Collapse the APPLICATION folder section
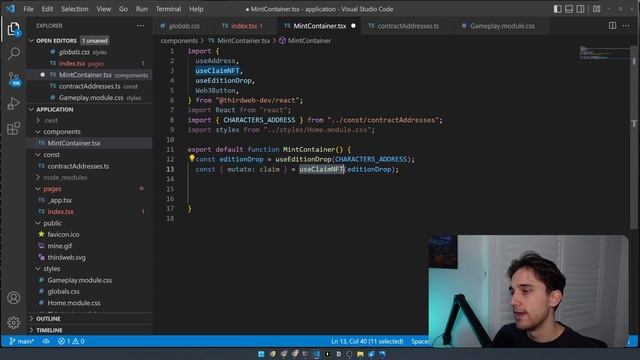 point(32,109)
